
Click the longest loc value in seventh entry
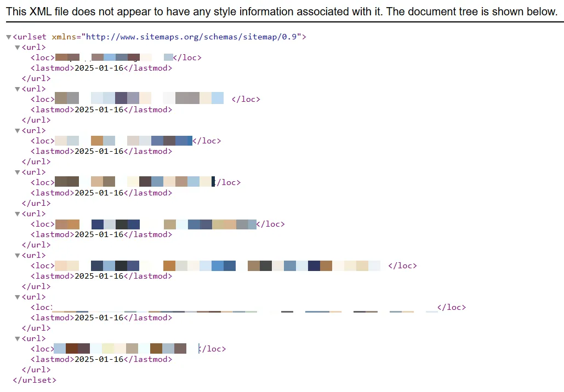[x=244, y=308]
